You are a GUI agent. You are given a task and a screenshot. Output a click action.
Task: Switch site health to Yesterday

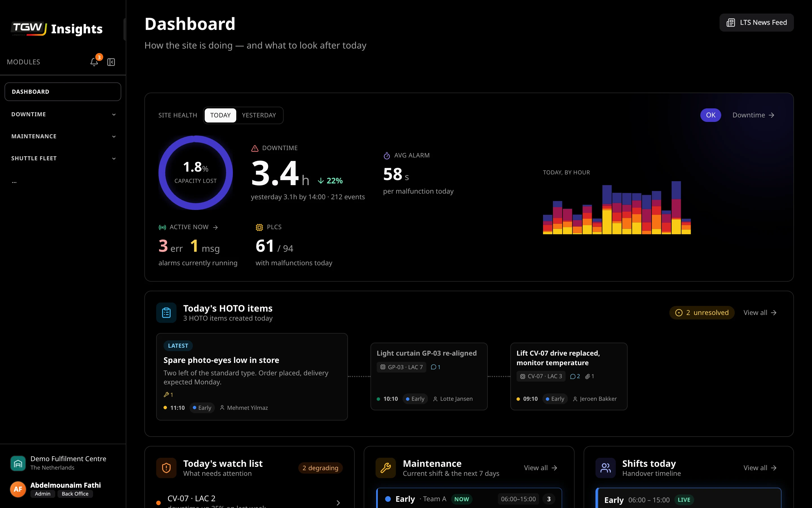tap(259, 115)
